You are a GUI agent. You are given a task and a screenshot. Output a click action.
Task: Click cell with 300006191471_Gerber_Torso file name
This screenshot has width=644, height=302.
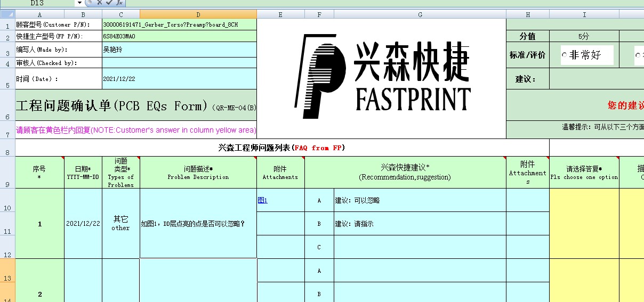179,25
